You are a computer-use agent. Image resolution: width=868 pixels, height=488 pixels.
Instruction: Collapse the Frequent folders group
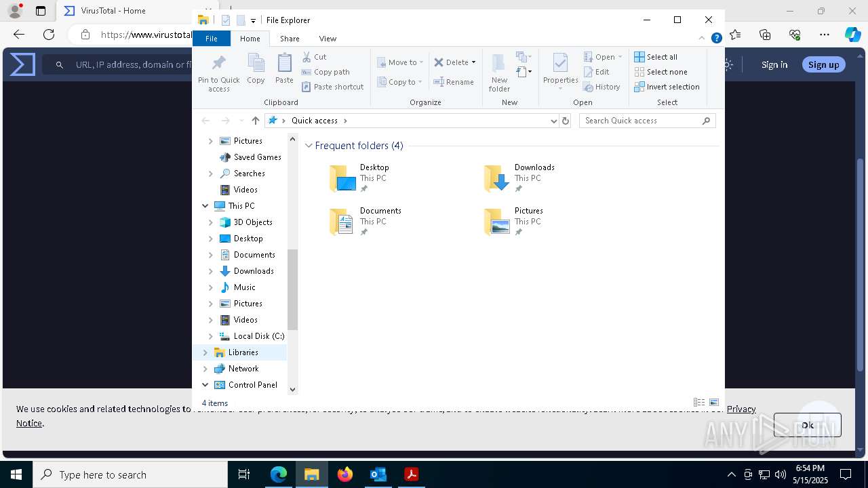(309, 146)
